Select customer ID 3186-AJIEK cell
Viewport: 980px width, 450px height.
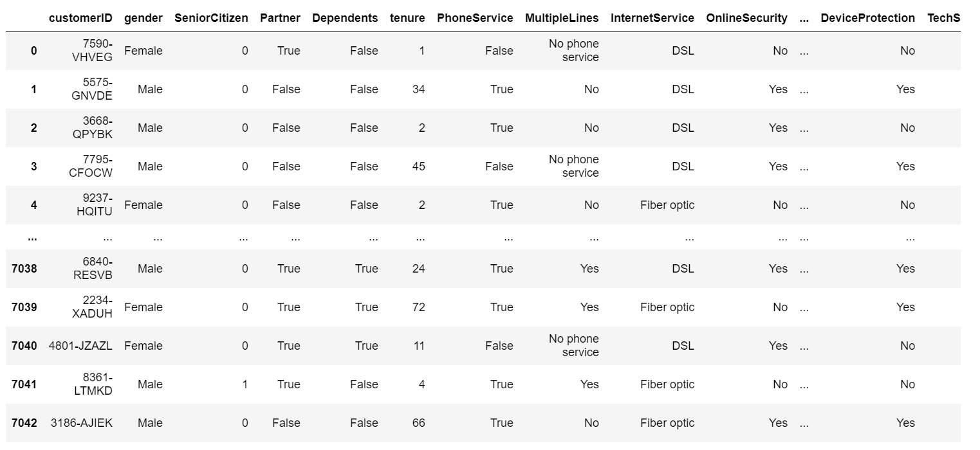pos(82,423)
